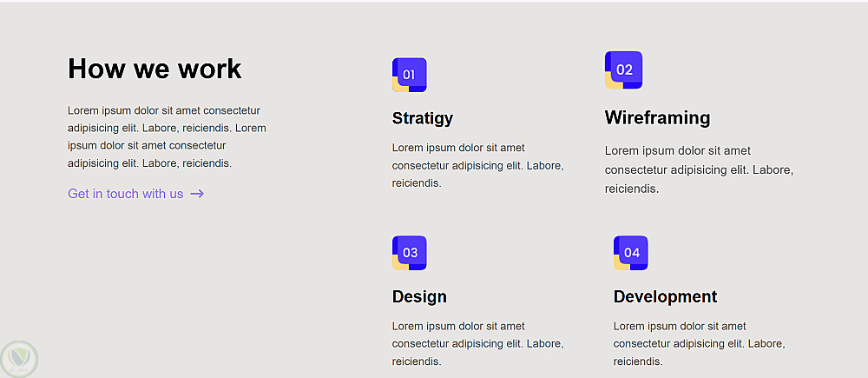
Task: Click the 01 step number badge
Action: tap(409, 75)
